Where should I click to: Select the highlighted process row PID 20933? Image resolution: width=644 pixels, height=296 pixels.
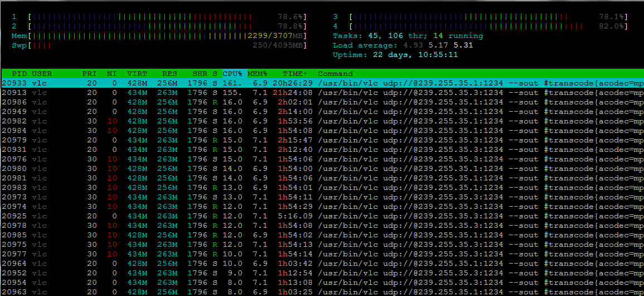pyautogui.click(x=322, y=83)
